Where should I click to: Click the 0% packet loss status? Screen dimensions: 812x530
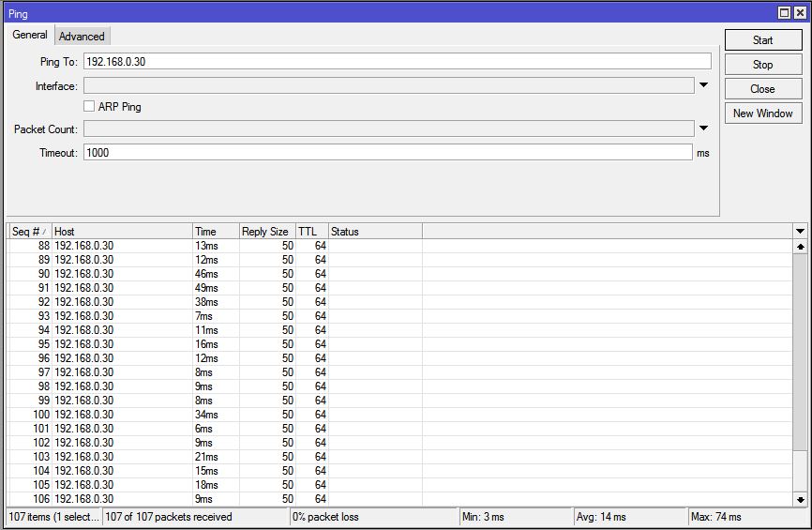coord(325,517)
